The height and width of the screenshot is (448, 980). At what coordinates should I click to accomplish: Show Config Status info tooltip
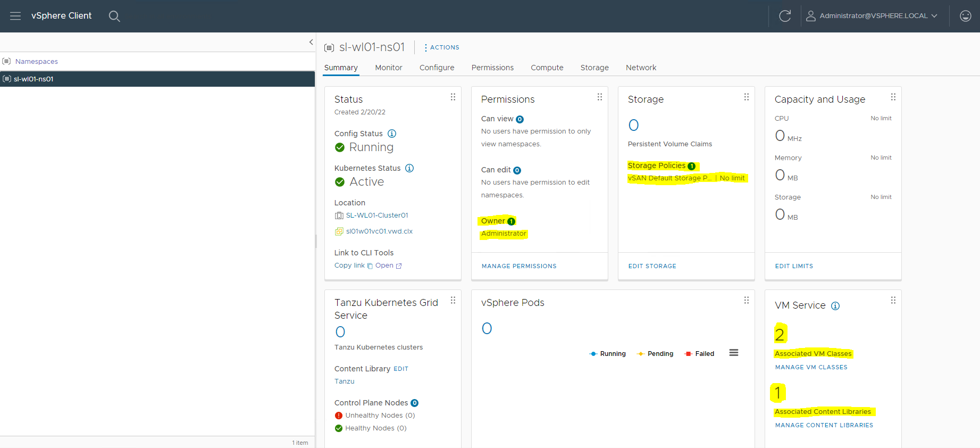(x=392, y=134)
